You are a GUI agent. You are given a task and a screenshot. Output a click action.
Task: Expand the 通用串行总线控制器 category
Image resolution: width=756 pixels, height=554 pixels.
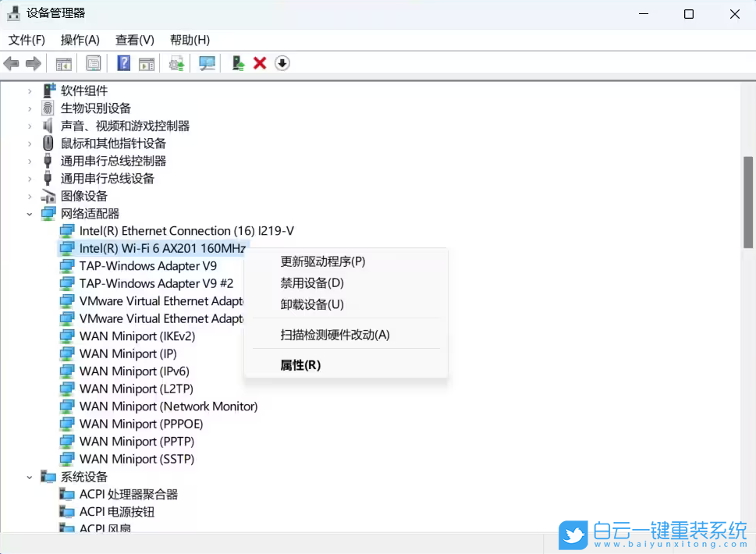[30, 161]
